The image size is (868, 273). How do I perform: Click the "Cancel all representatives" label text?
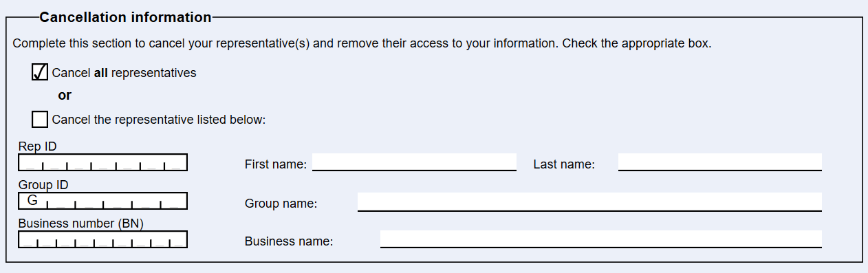point(124,73)
